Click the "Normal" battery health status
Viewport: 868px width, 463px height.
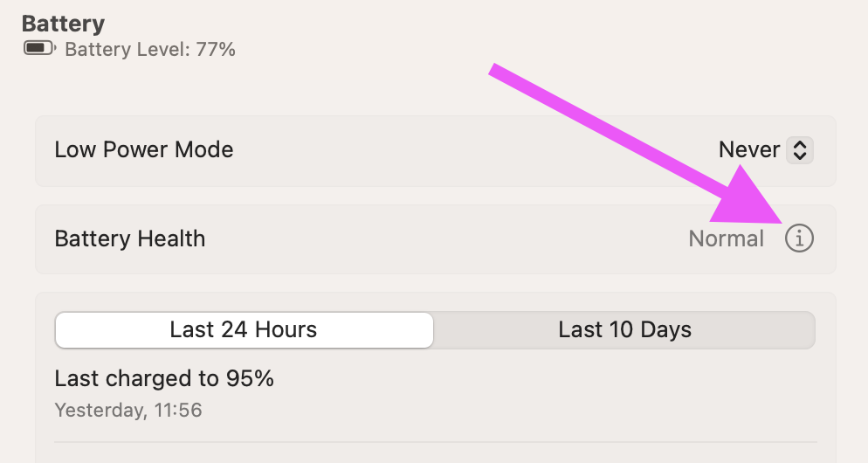coord(726,238)
